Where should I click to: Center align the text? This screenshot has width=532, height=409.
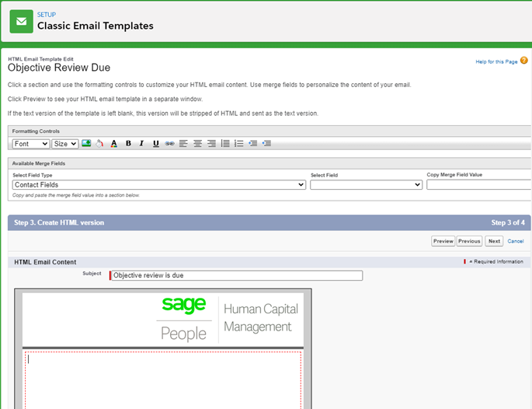click(x=197, y=144)
